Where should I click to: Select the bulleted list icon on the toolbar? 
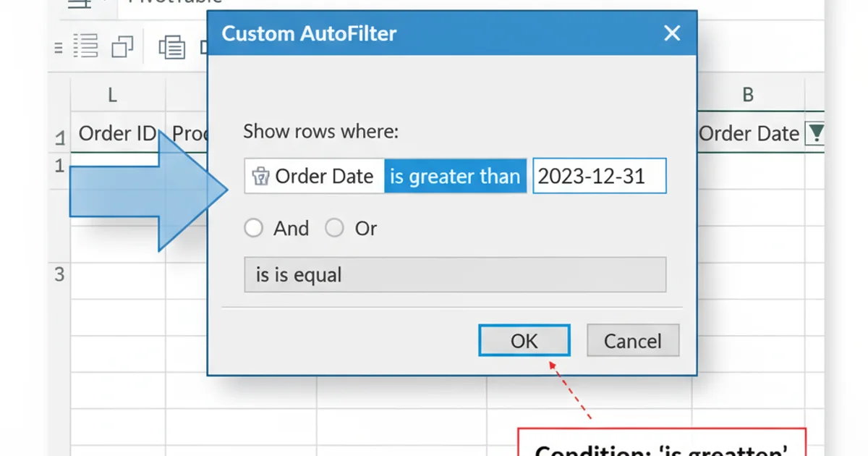[x=85, y=46]
